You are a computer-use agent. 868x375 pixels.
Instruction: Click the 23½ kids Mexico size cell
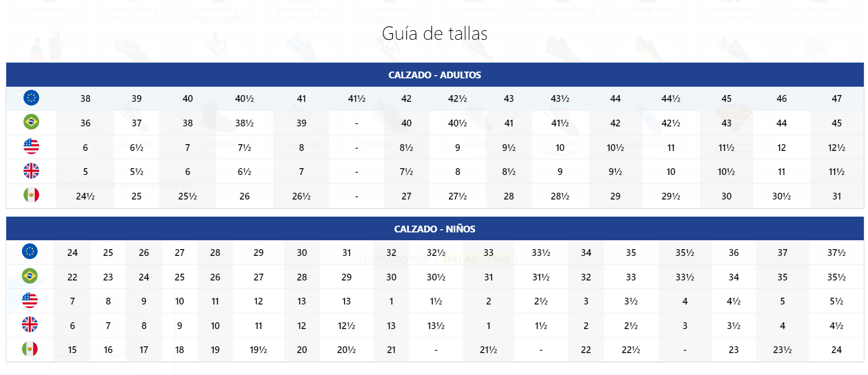(x=782, y=350)
